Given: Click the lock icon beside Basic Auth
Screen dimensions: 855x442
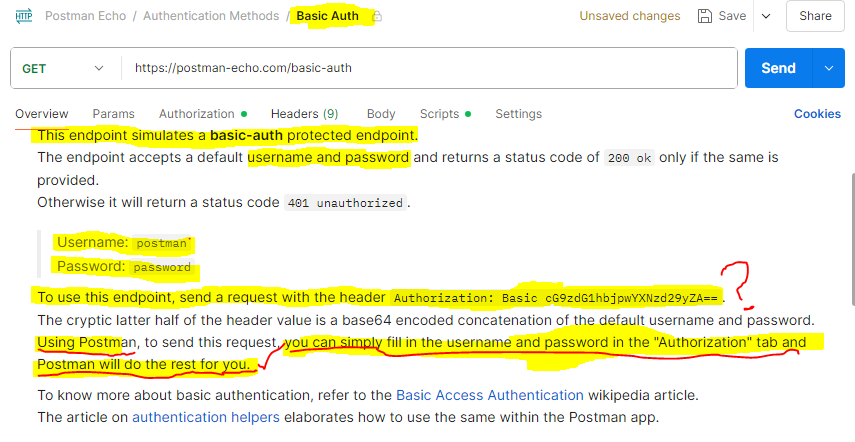Looking at the screenshot, I should [x=377, y=17].
